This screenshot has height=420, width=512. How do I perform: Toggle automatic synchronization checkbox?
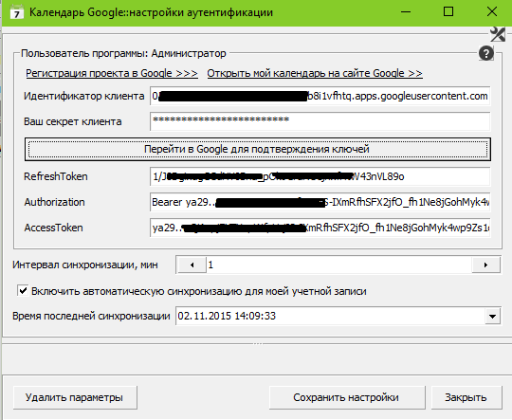click(x=23, y=291)
